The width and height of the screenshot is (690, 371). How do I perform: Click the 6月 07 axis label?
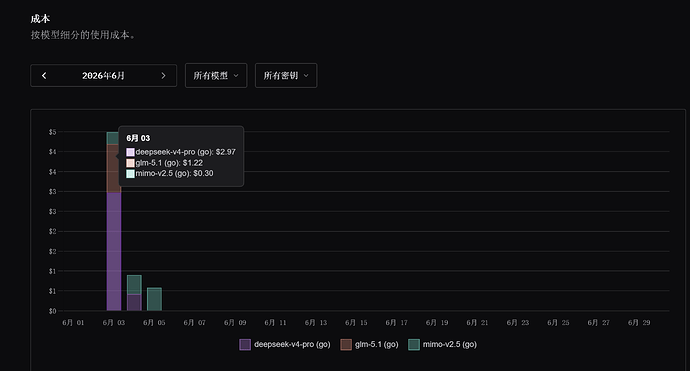pyautogui.click(x=195, y=323)
